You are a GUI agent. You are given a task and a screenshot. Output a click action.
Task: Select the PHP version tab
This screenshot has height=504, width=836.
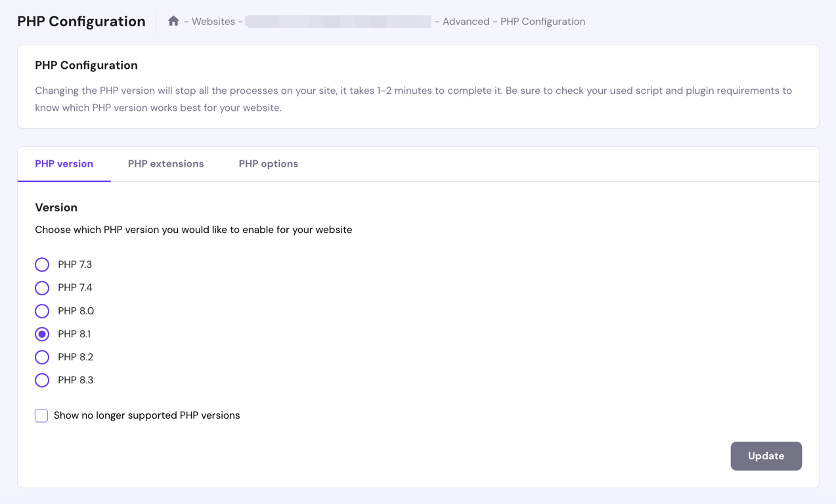[x=64, y=163]
